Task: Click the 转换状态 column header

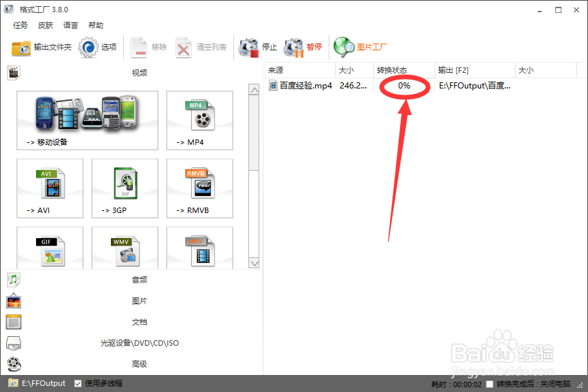Action: 404,70
